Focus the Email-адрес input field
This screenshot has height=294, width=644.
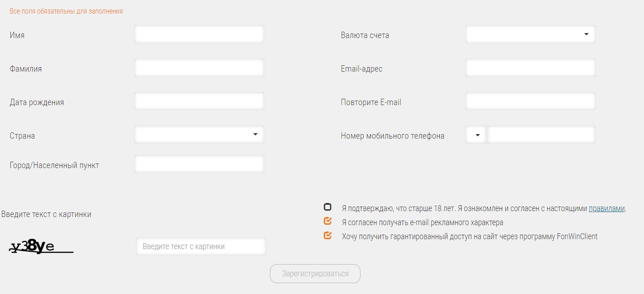tap(530, 68)
